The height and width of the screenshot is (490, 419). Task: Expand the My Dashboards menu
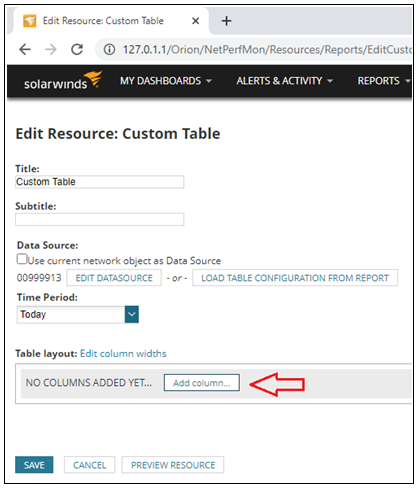coord(166,81)
